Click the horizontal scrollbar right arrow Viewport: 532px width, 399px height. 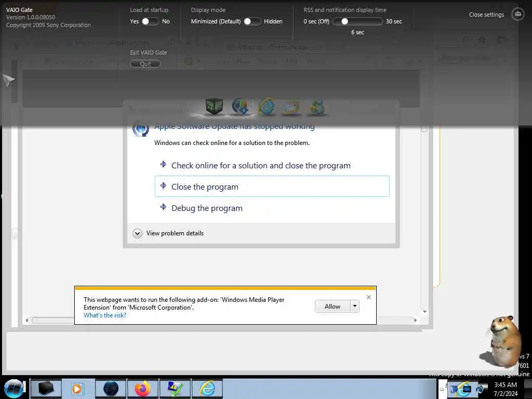coord(415,320)
